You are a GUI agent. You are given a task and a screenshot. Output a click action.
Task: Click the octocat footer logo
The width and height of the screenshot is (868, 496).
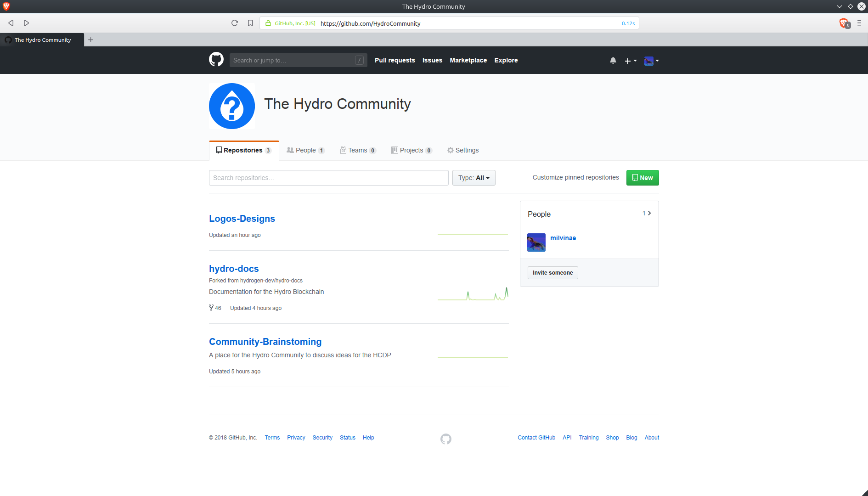pos(445,439)
